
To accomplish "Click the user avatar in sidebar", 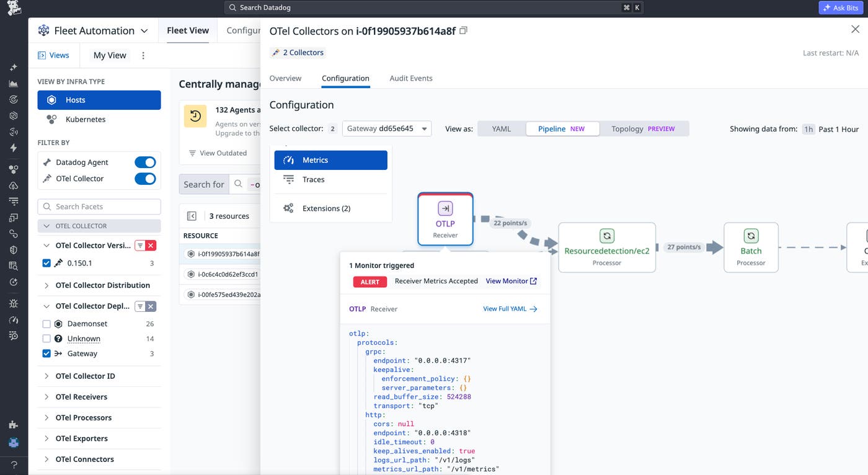I will [14, 443].
